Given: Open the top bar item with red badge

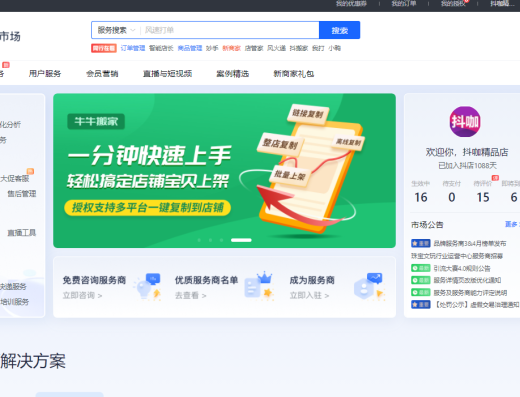Looking at the screenshot, I should click(x=453, y=4).
